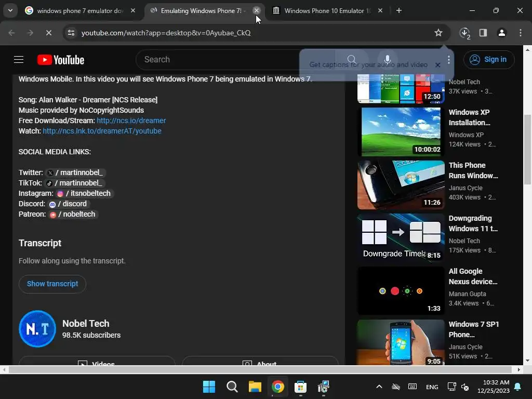Open the Windows Start menu
The height and width of the screenshot is (399, 532).
(x=209, y=387)
